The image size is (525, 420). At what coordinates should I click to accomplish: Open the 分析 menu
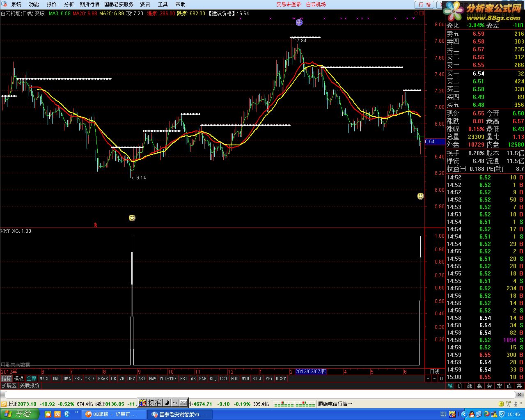(69, 5)
